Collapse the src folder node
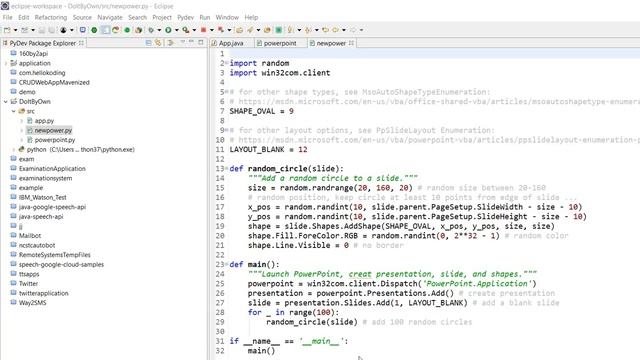640x360 pixels. click(x=13, y=111)
